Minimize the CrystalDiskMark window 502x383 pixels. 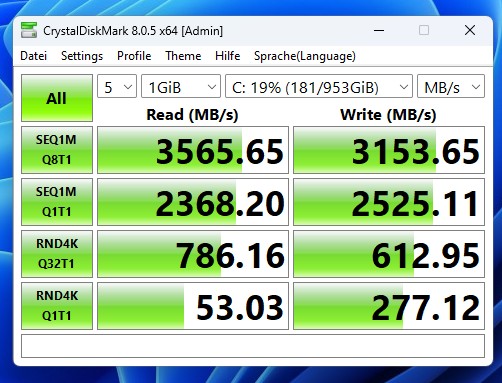click(379, 30)
